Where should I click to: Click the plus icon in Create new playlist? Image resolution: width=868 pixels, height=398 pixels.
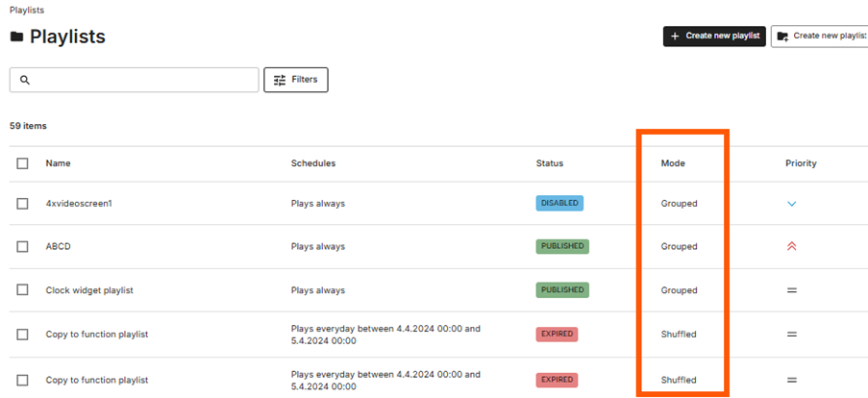pos(675,36)
